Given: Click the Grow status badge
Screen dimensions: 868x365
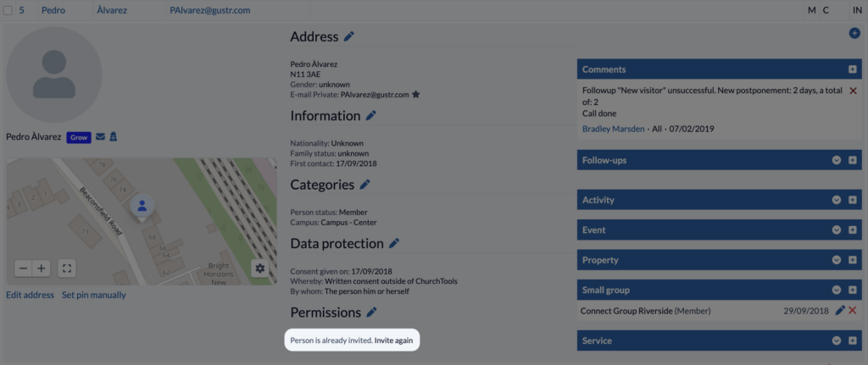Looking at the screenshot, I should (79, 137).
